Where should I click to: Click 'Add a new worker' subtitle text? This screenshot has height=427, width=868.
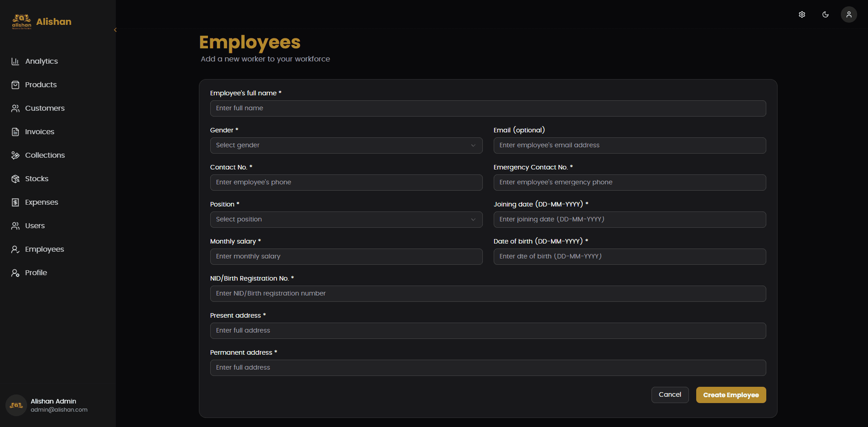tap(265, 59)
